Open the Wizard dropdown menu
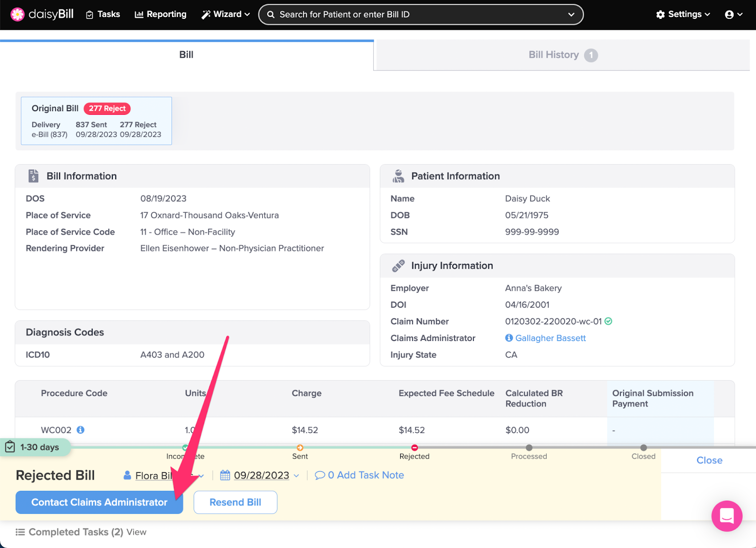 tap(225, 15)
